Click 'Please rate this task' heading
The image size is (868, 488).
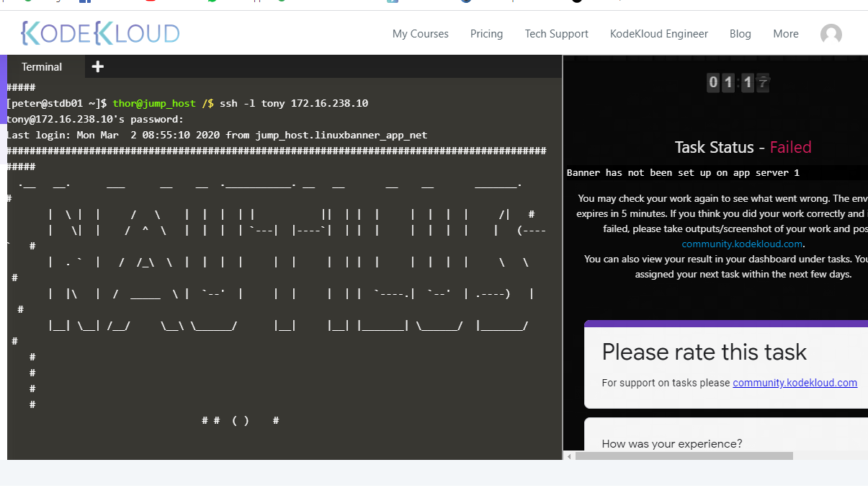point(704,352)
